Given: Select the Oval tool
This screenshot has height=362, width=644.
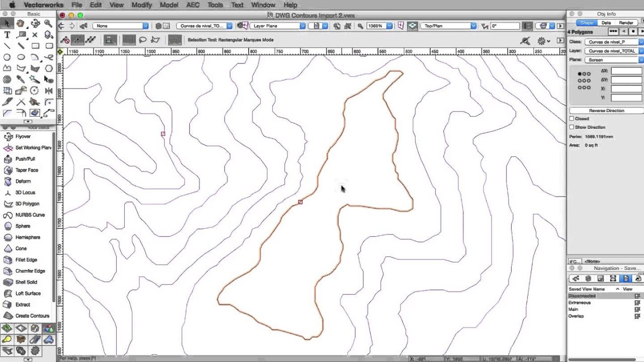Looking at the screenshot, I should (21, 57).
